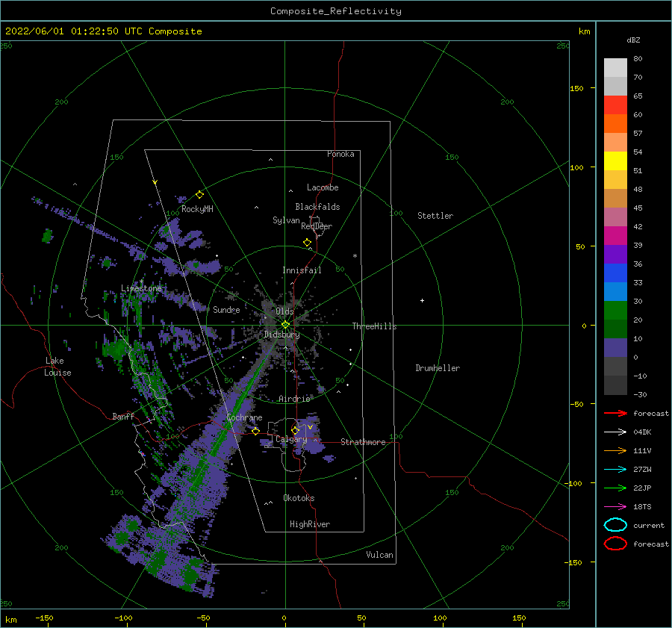Click the yellow diamond marker above Calgary label

pyautogui.click(x=295, y=430)
